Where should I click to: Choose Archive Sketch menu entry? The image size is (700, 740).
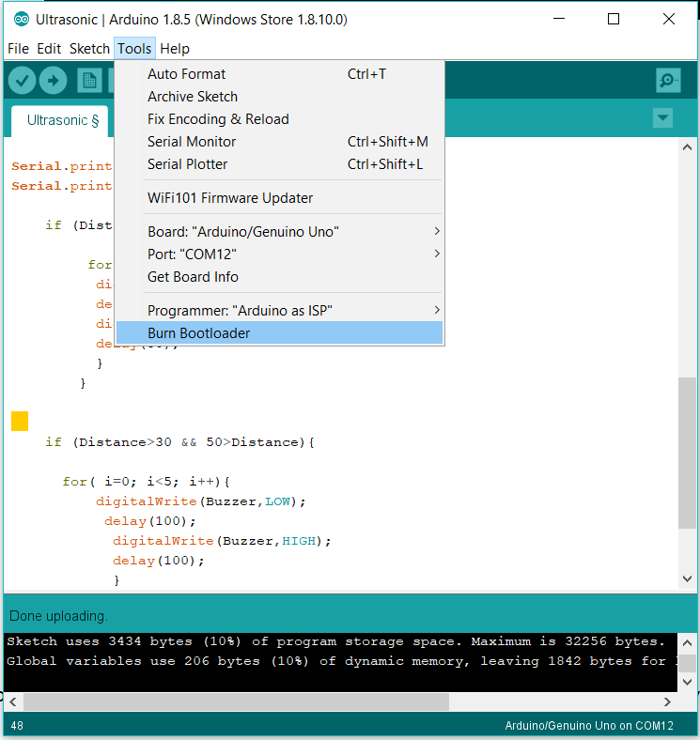point(279,97)
